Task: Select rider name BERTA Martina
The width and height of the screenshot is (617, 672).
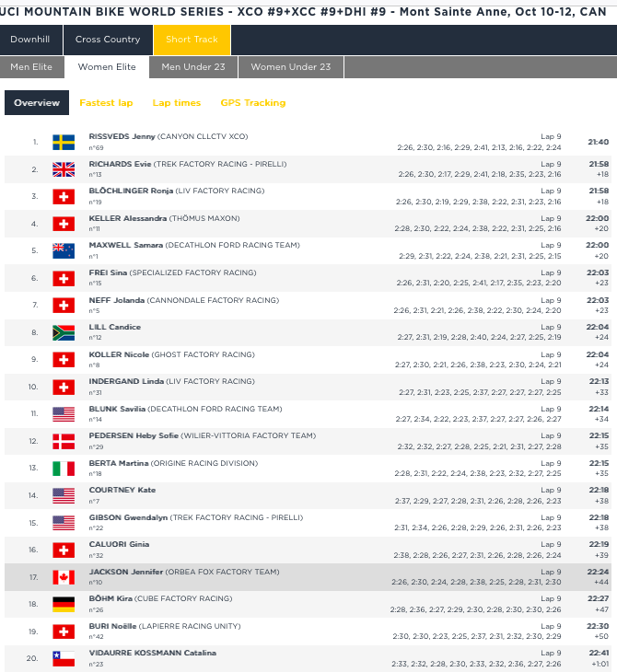Action: click(119, 463)
